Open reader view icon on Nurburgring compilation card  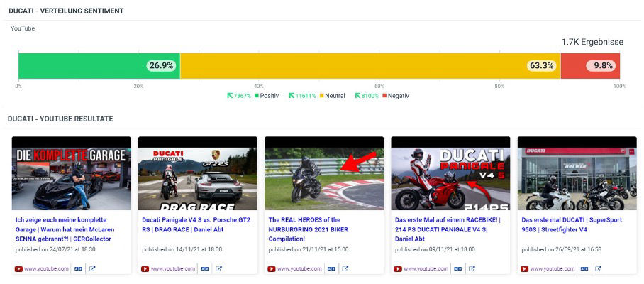331,269
